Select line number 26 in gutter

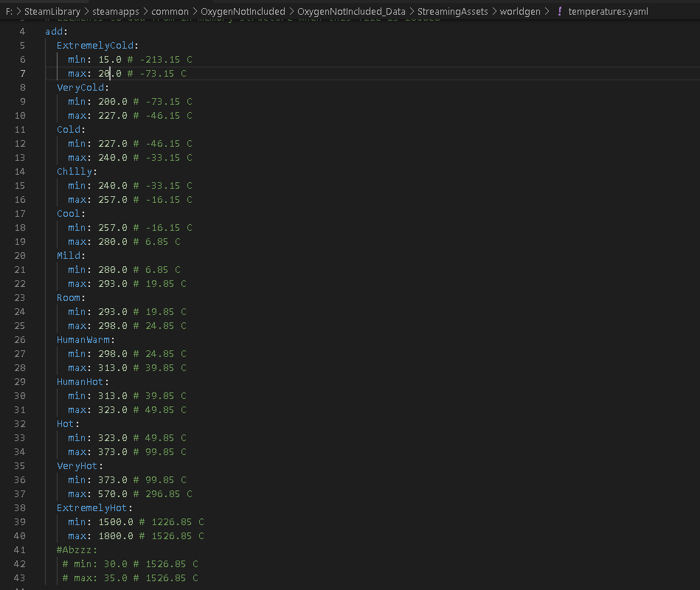tap(19, 340)
